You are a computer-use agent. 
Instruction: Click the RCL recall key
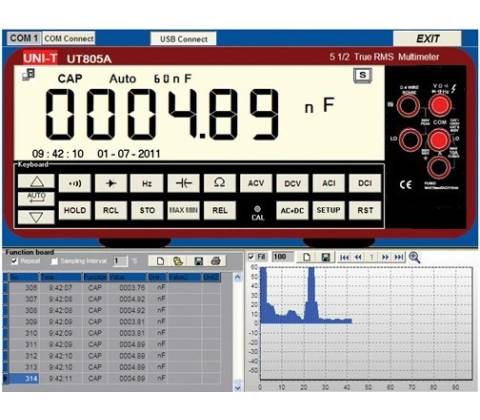pyautogui.click(x=111, y=210)
